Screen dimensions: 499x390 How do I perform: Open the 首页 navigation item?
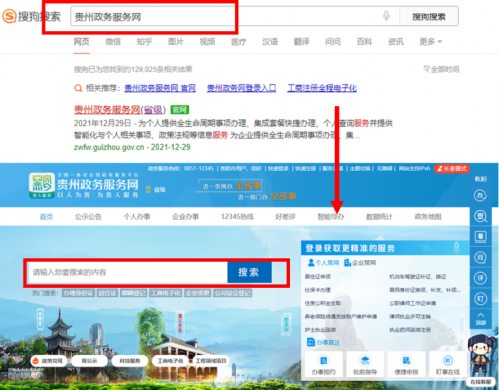[46, 217]
